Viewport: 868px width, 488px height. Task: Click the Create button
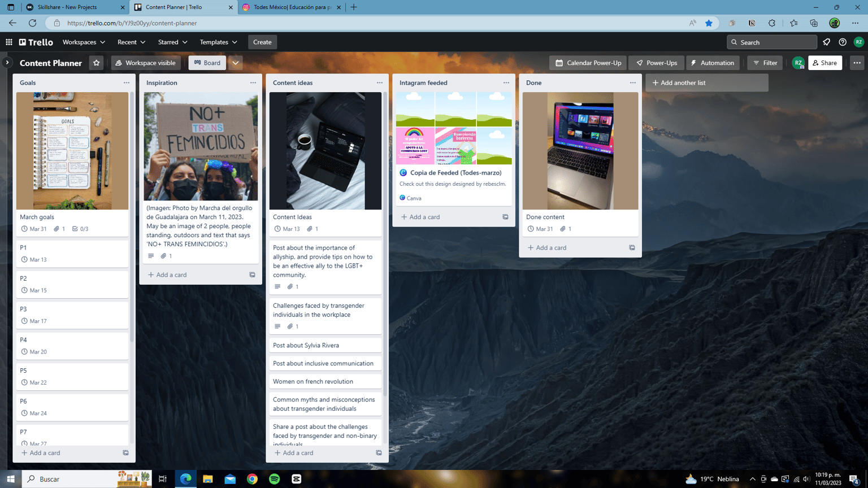tap(262, 42)
